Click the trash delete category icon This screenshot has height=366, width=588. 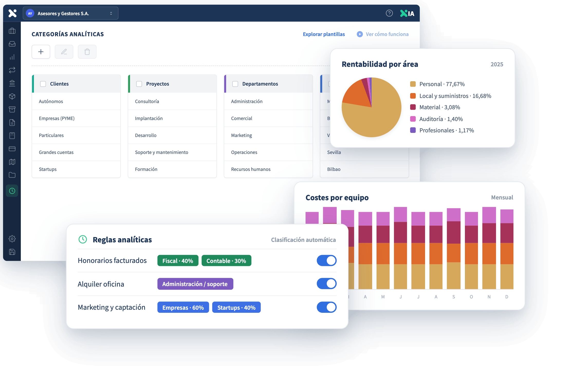tap(87, 52)
